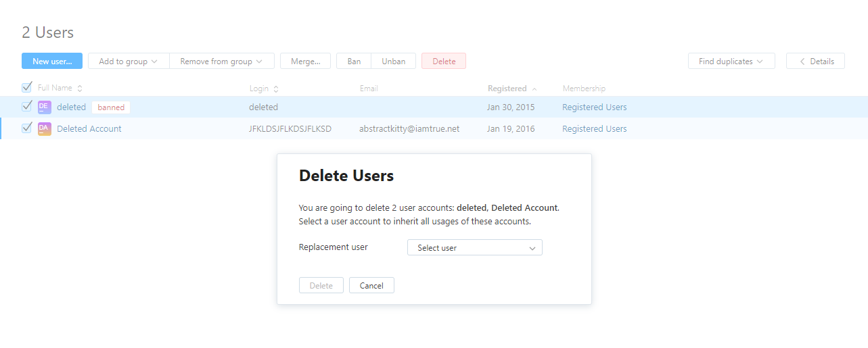Open the Remove from group dropdown

(222, 61)
